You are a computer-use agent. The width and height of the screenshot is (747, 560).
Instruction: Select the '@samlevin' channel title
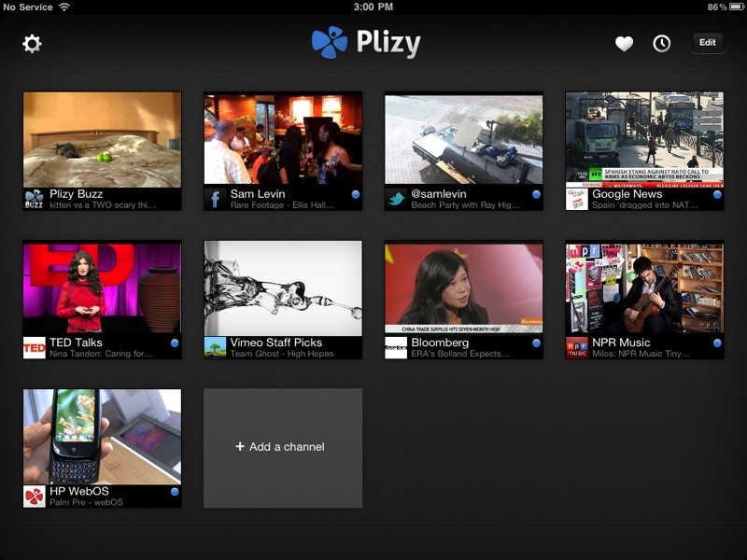[439, 194]
